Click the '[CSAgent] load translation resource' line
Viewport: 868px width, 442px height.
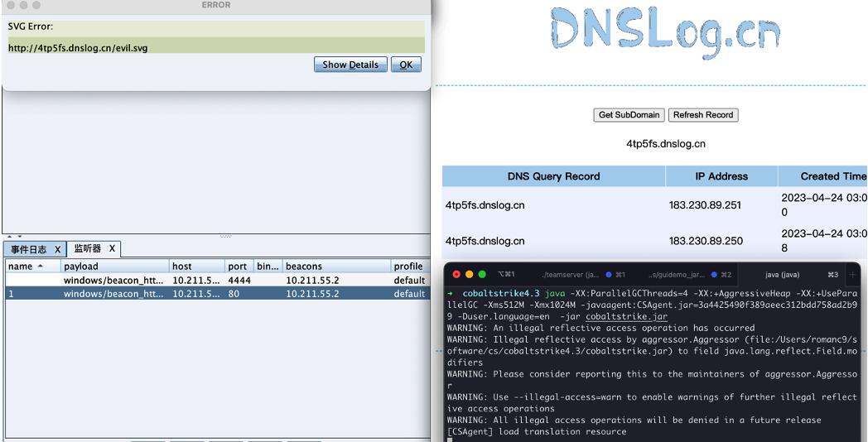[x=537, y=431]
